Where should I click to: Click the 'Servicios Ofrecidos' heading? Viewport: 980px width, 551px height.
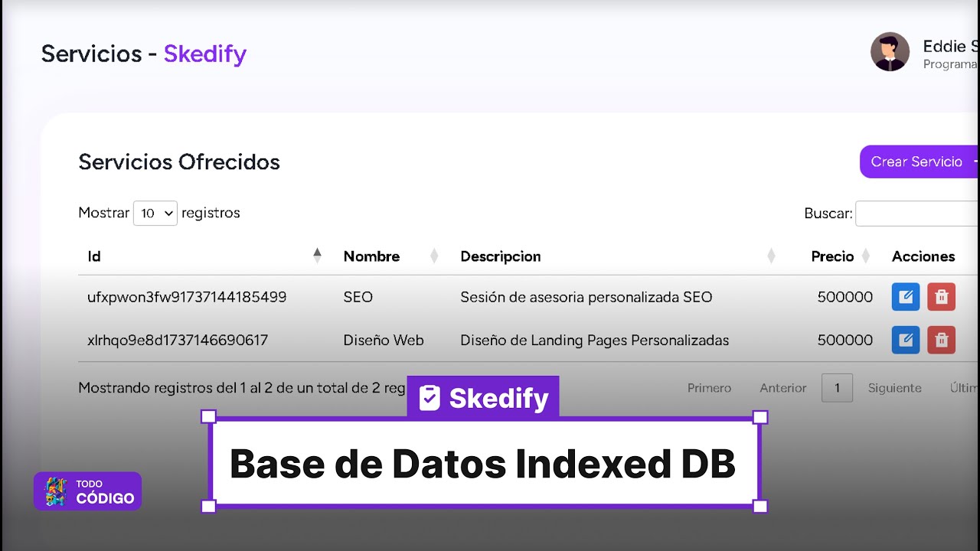(179, 161)
